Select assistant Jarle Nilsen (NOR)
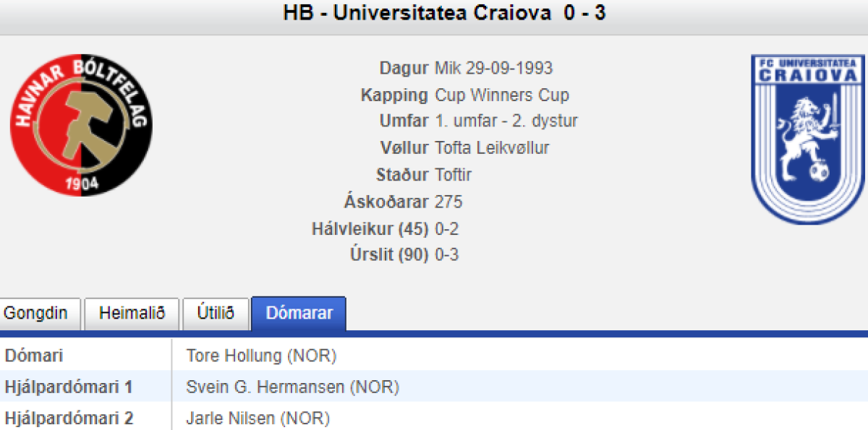The image size is (868, 430). [x=258, y=418]
